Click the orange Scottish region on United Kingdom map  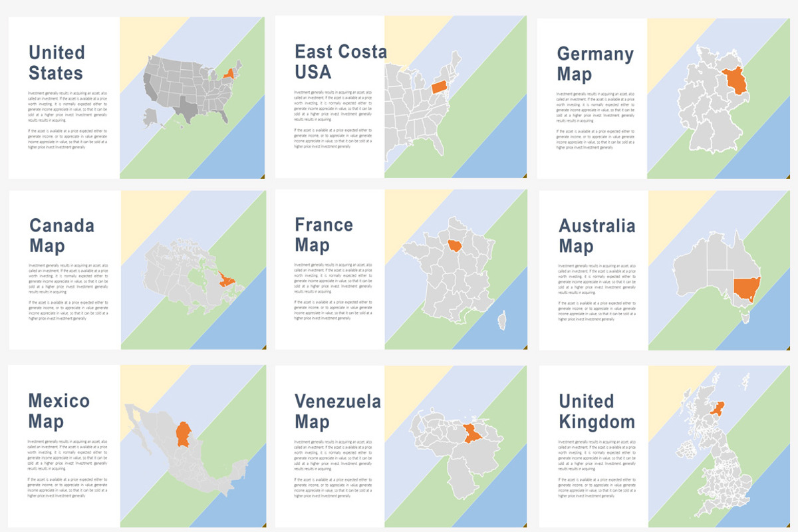(718, 407)
